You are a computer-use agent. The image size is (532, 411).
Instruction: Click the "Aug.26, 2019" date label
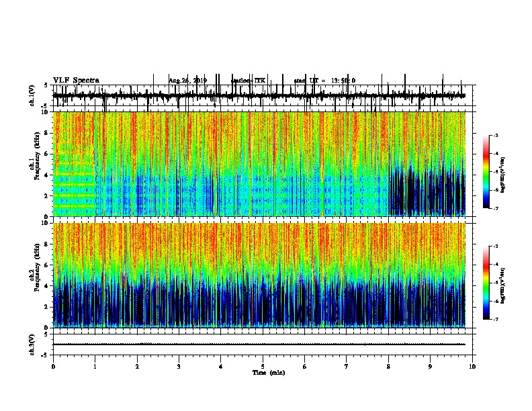pos(188,81)
